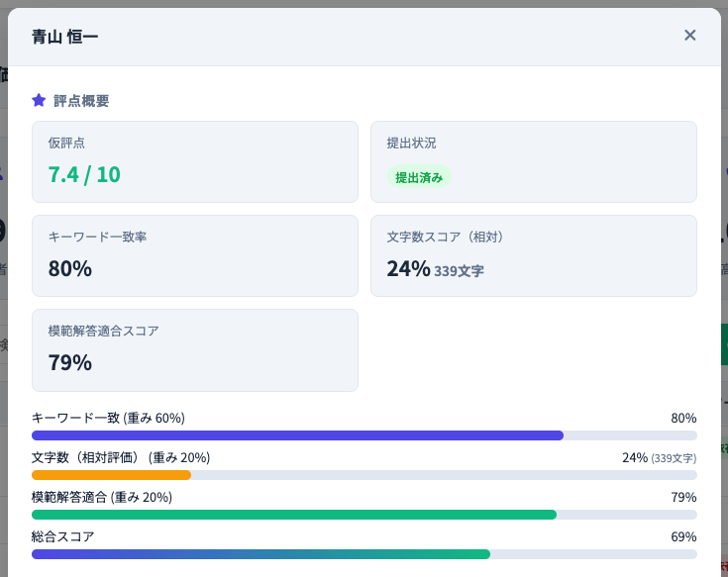The width and height of the screenshot is (728, 577).
Task: Open the キーワード一致率 card
Action: pos(195,255)
